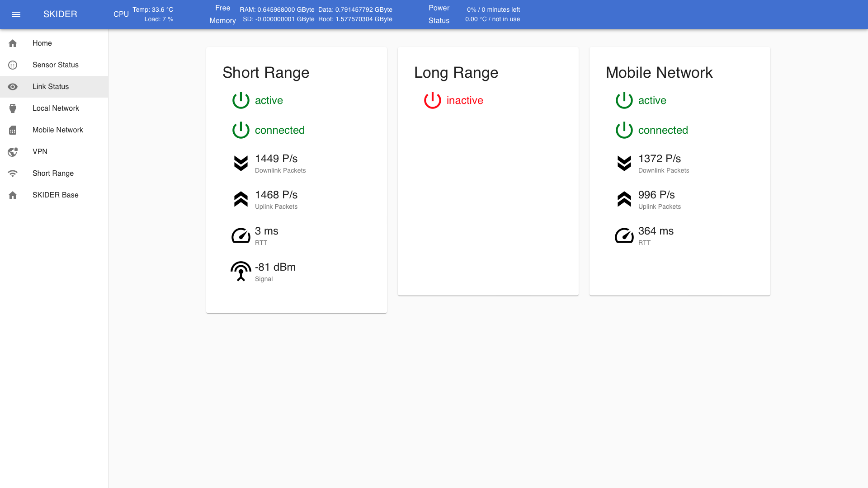Open the Home menu item
The height and width of the screenshot is (488, 868).
click(x=54, y=43)
